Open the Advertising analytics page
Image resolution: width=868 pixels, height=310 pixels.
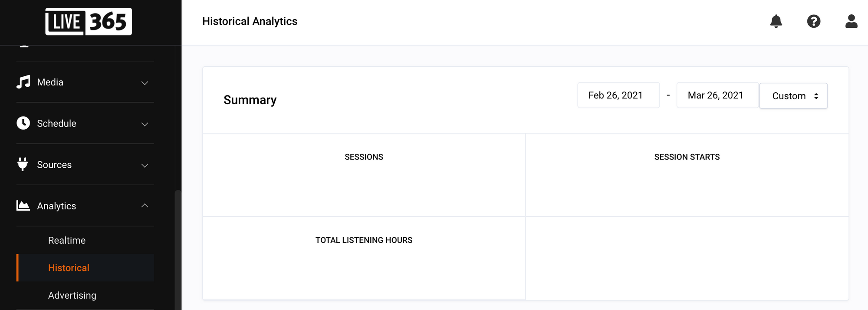click(x=72, y=295)
